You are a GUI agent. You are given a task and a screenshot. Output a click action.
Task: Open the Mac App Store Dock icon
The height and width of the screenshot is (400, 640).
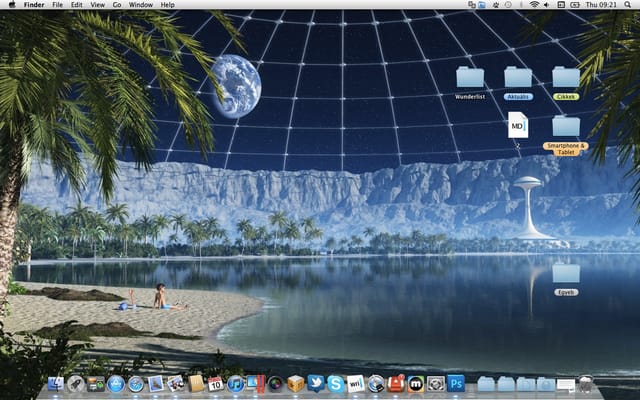(x=116, y=384)
